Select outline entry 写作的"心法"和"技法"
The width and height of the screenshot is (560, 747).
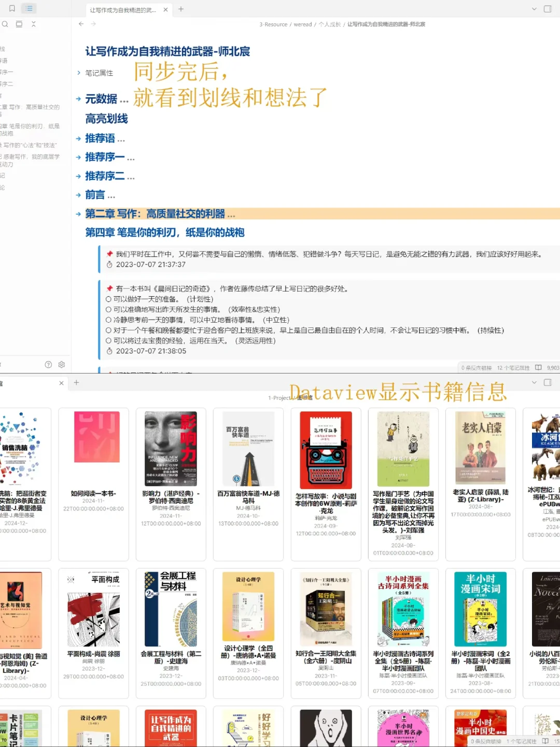29,145
